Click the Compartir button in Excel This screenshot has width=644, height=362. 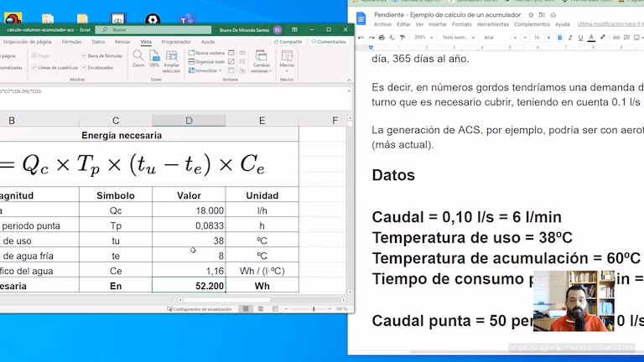(288, 42)
